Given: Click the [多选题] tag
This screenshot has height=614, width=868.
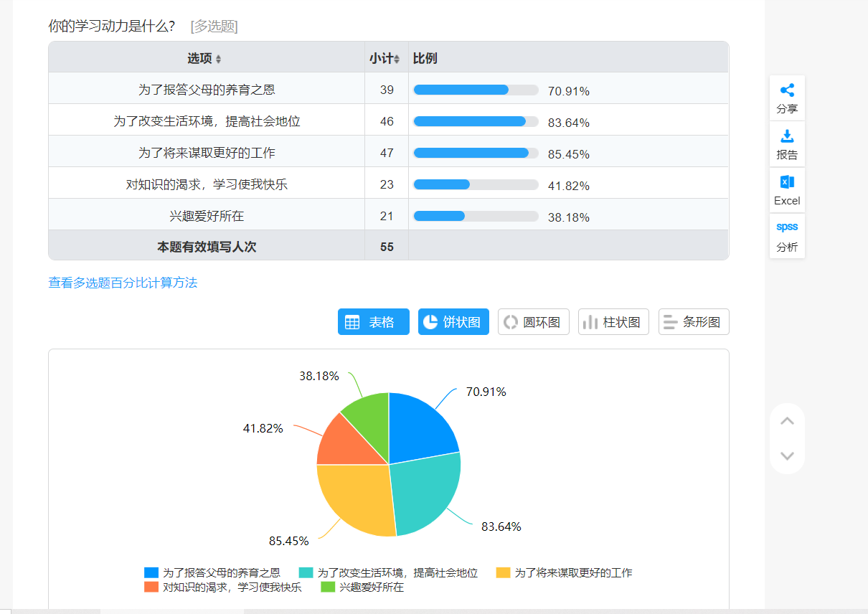Looking at the screenshot, I should click(214, 27).
